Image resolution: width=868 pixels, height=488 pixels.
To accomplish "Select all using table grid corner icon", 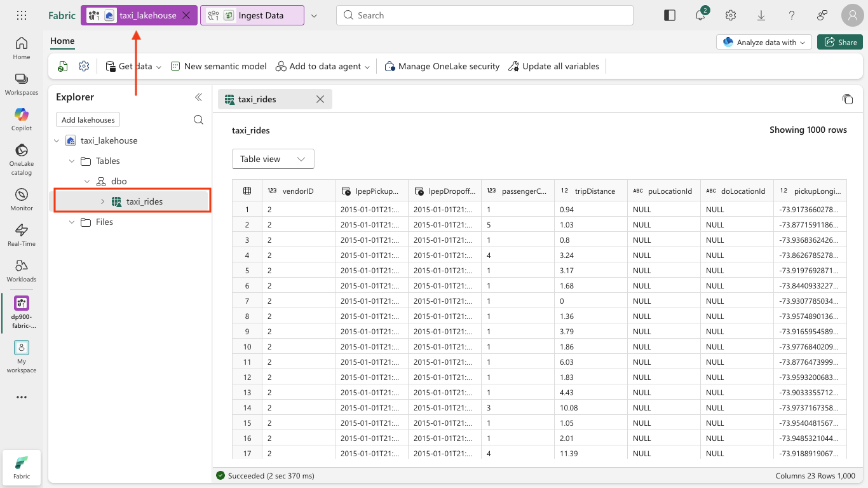I will click(x=247, y=191).
